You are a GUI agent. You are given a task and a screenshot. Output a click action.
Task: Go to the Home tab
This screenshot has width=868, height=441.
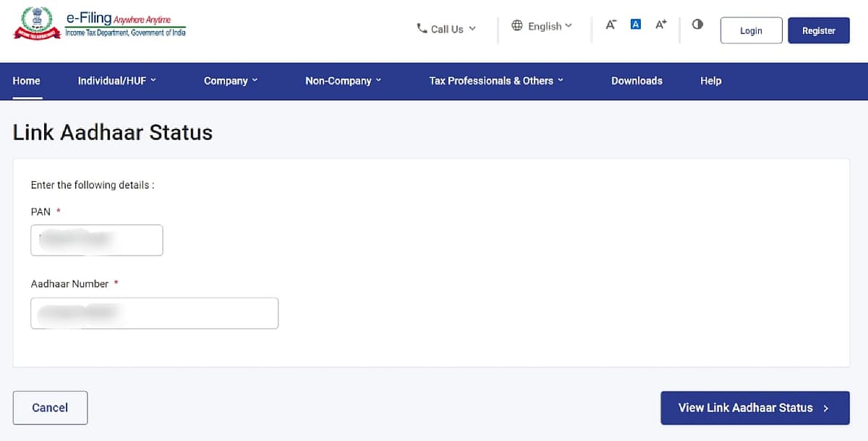(27, 81)
